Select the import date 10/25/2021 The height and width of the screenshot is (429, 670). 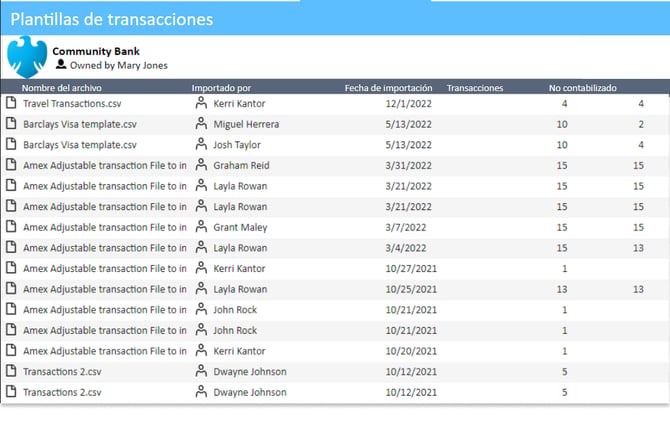[411, 289]
